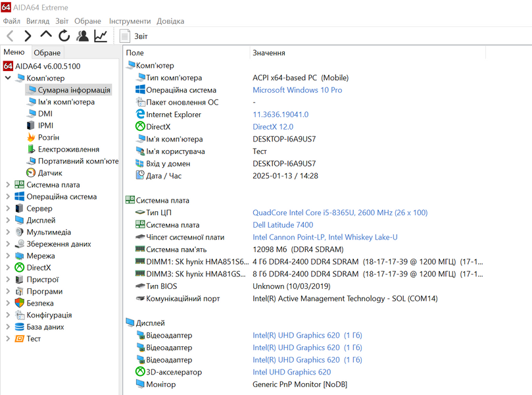Select the Комунікаційний порт row
The width and height of the screenshot is (532, 395).
pyautogui.click(x=286, y=298)
